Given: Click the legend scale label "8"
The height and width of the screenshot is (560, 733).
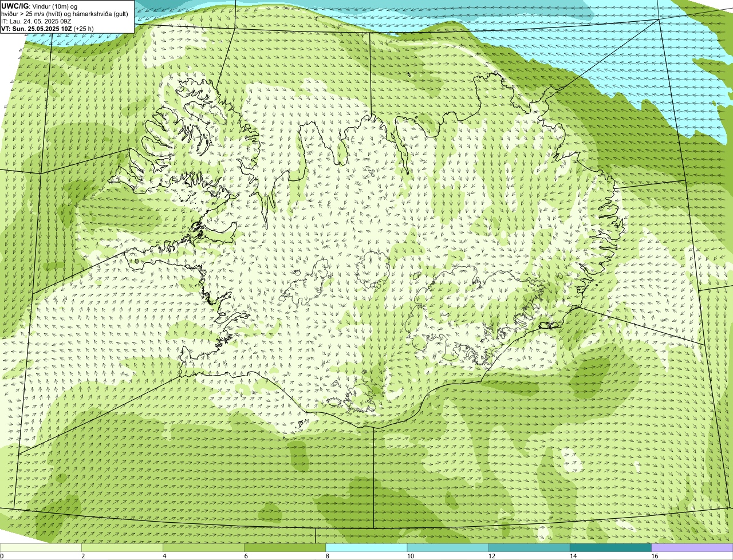Looking at the screenshot, I should click(x=328, y=556).
